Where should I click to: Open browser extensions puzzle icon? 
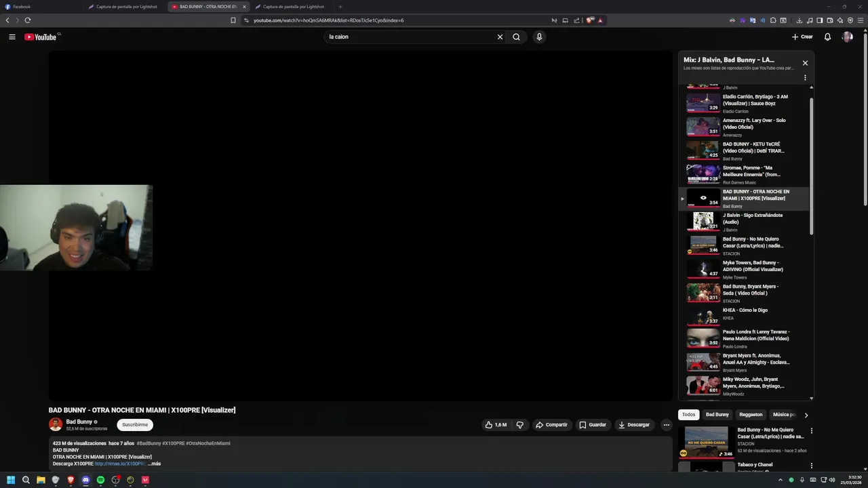pyautogui.click(x=773, y=20)
